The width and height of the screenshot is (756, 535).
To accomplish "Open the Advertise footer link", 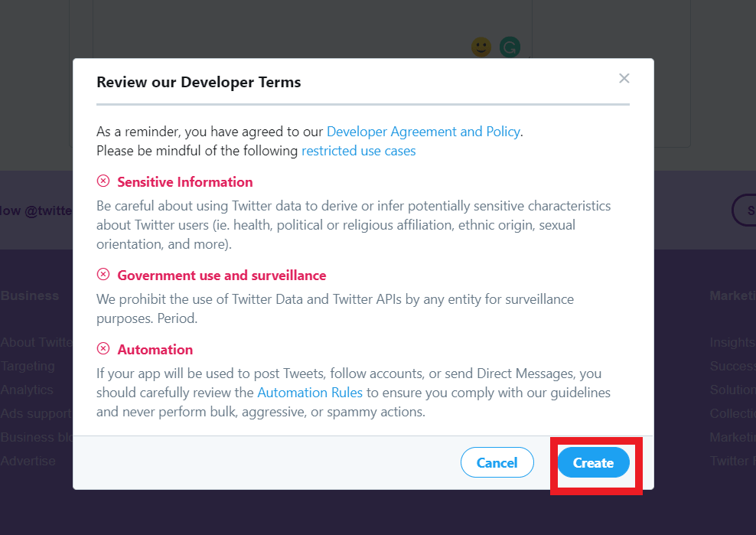I will pyautogui.click(x=28, y=462).
